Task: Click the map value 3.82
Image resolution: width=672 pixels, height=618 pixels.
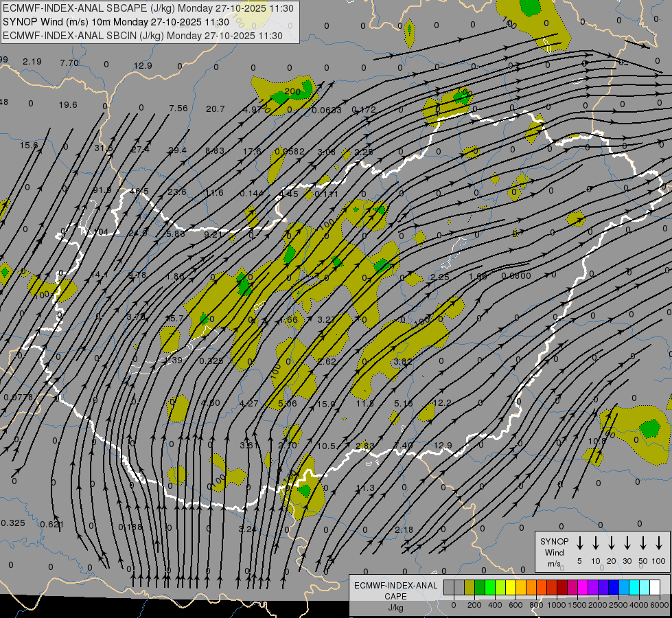Action: click(403, 362)
